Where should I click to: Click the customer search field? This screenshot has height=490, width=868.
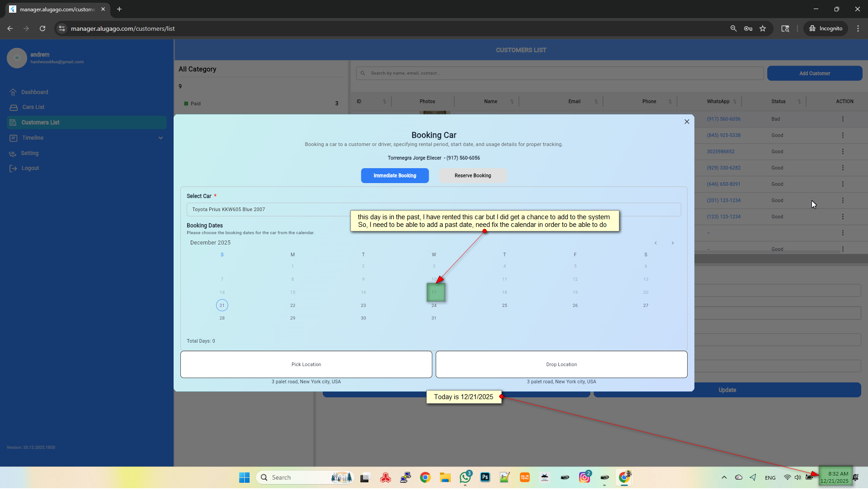(561, 73)
